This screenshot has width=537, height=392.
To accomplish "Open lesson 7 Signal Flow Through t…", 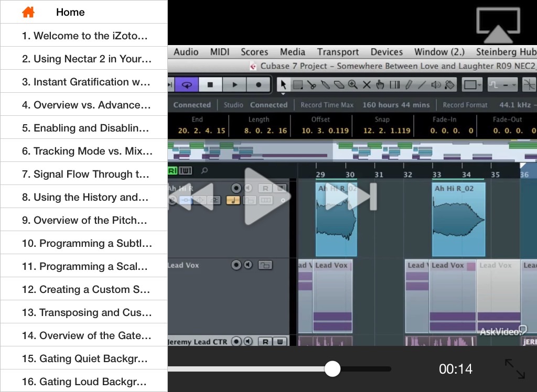I will click(x=84, y=174).
